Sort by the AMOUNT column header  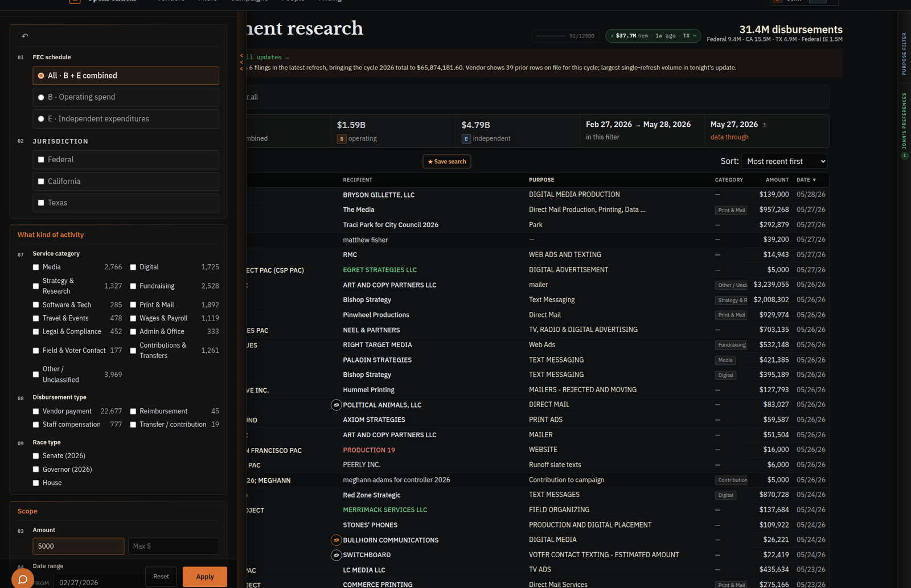coord(777,180)
